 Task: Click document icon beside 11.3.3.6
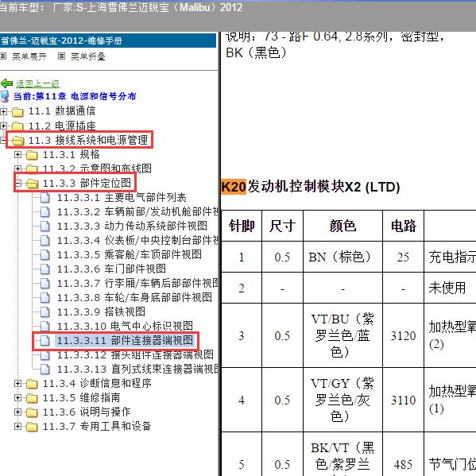coord(45,269)
